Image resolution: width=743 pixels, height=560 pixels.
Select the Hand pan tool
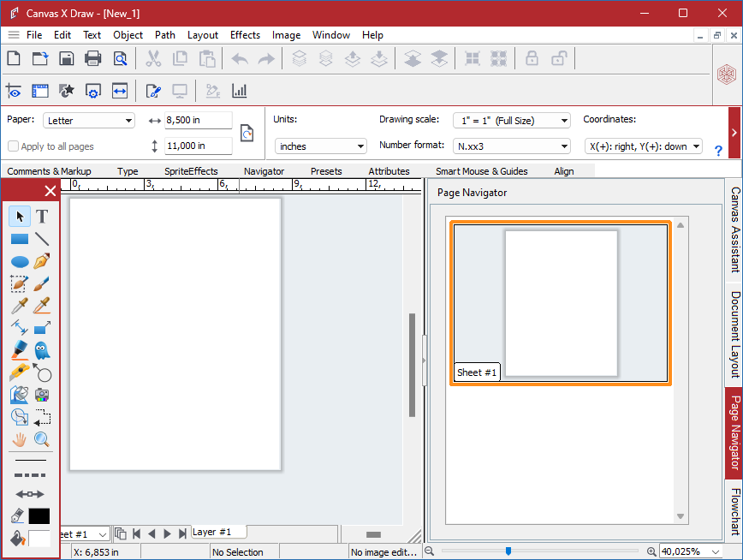(20, 440)
